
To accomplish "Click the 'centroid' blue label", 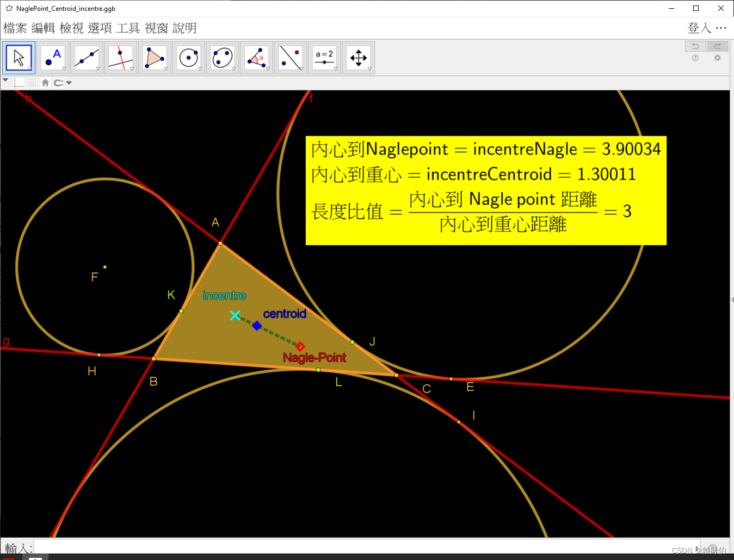I will [285, 314].
